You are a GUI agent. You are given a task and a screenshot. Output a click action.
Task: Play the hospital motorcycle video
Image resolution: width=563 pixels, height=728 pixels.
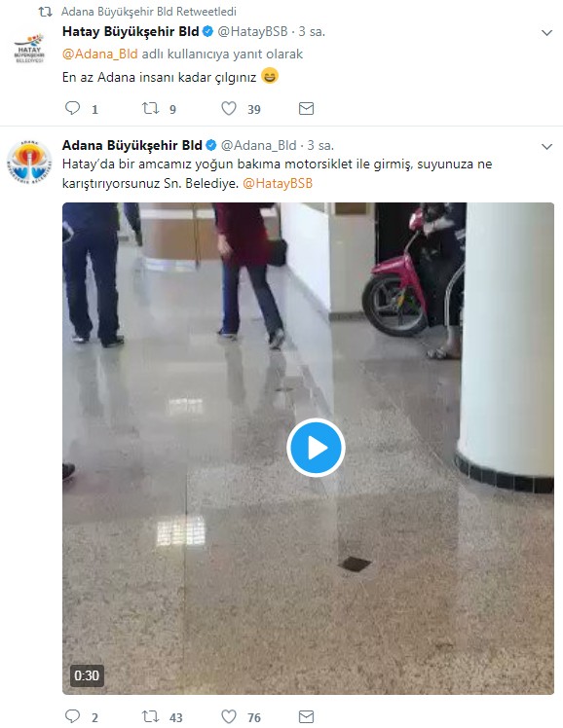pos(316,448)
